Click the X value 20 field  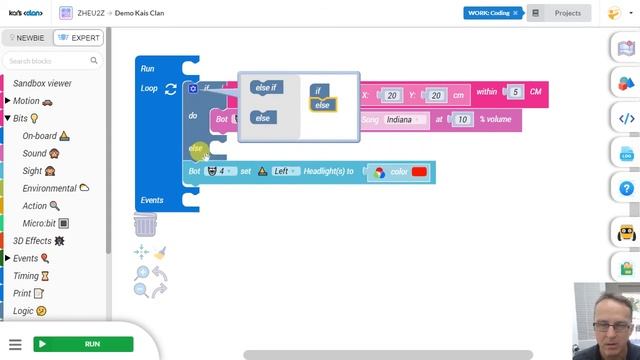(x=391, y=96)
